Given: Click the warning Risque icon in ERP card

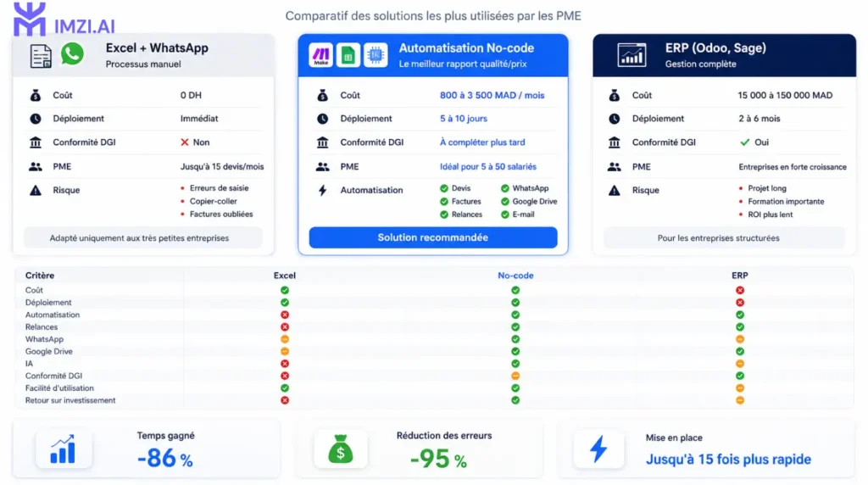Looking at the screenshot, I should pos(615,191).
